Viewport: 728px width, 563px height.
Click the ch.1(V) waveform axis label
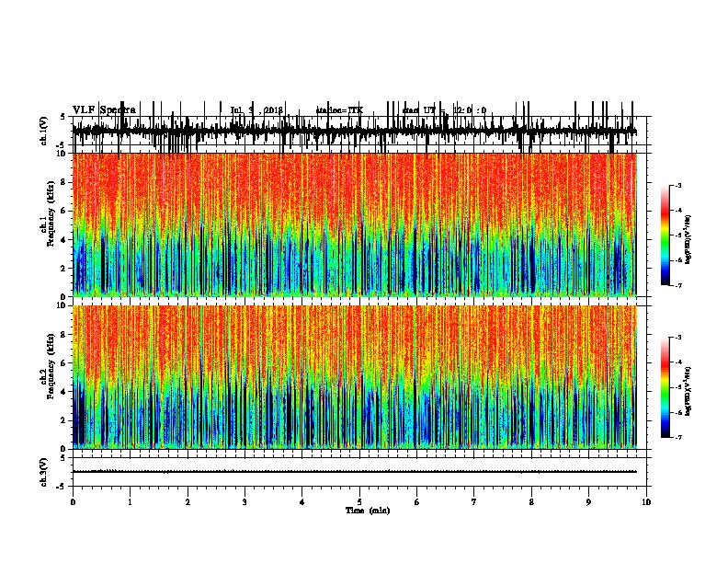(44, 132)
